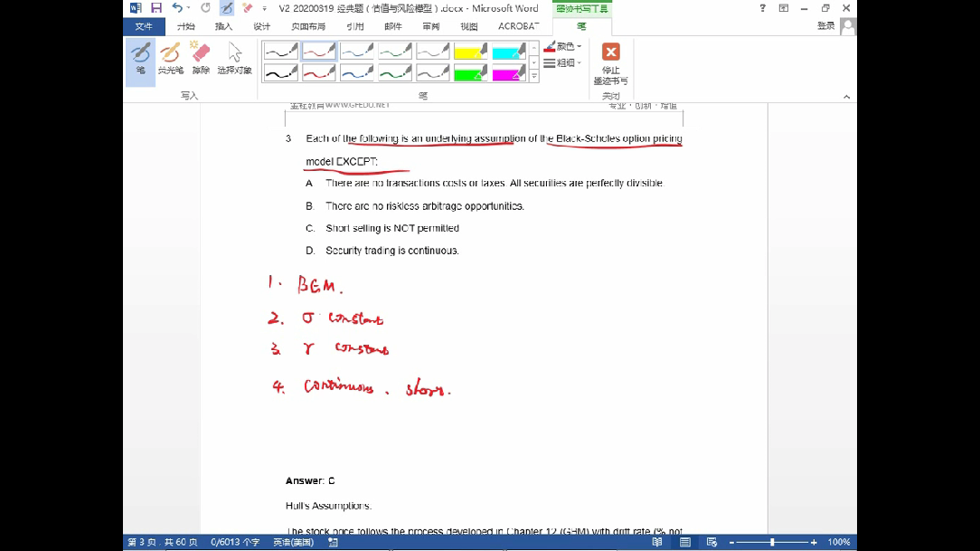Viewport: 980px width, 551px height.
Task: Click the account avatar picture
Action: (x=848, y=26)
